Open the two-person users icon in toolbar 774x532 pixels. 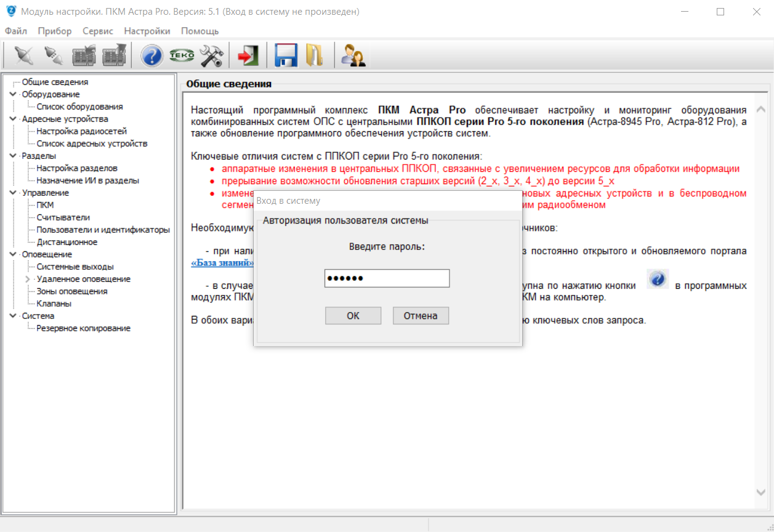tap(353, 56)
